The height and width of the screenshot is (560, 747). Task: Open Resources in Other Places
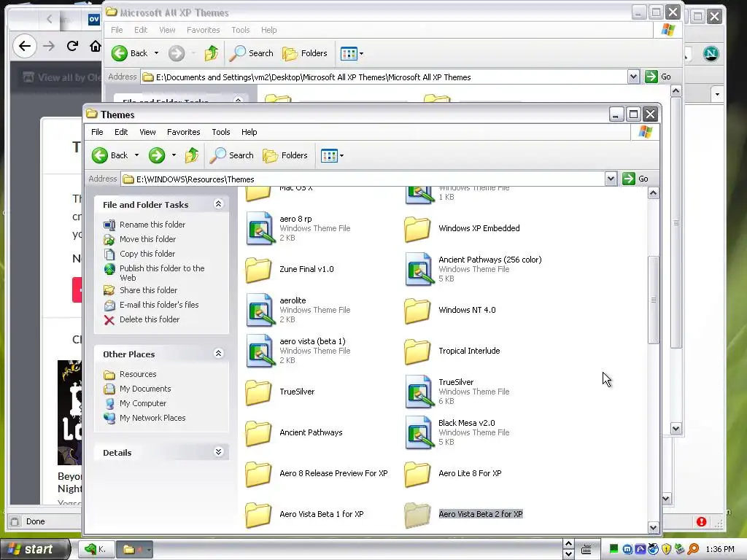click(x=138, y=374)
